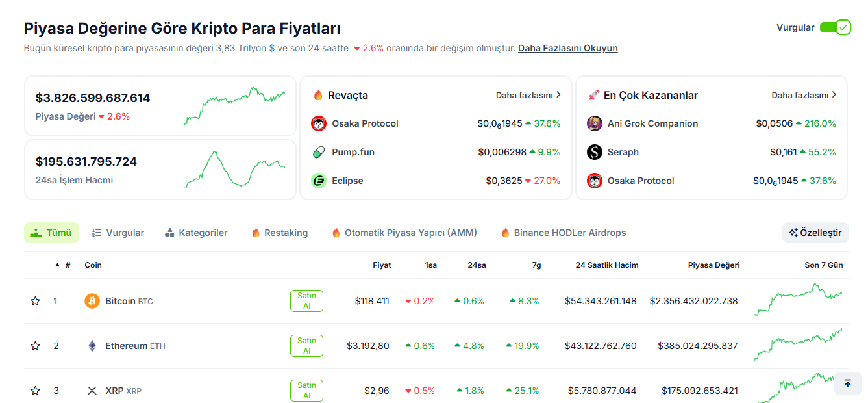Click the Piyasa Değeri sparkline chart
The width and height of the screenshot is (868, 403).
[234, 105]
